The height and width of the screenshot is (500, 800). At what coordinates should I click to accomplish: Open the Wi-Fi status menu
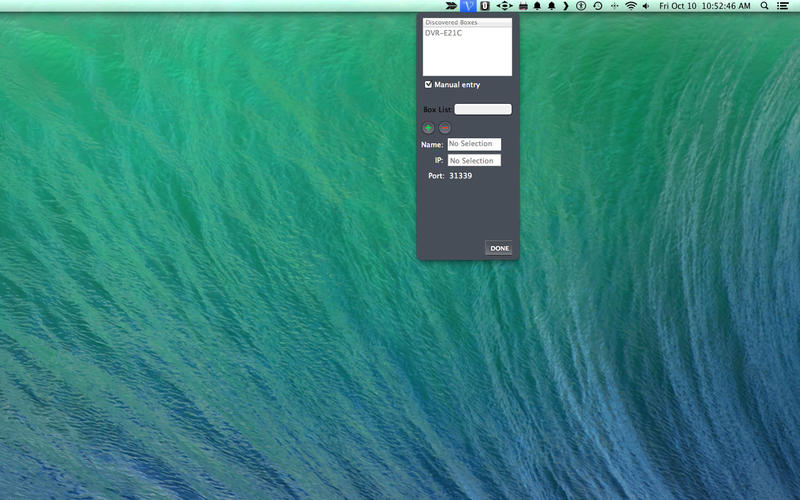tap(631, 6)
